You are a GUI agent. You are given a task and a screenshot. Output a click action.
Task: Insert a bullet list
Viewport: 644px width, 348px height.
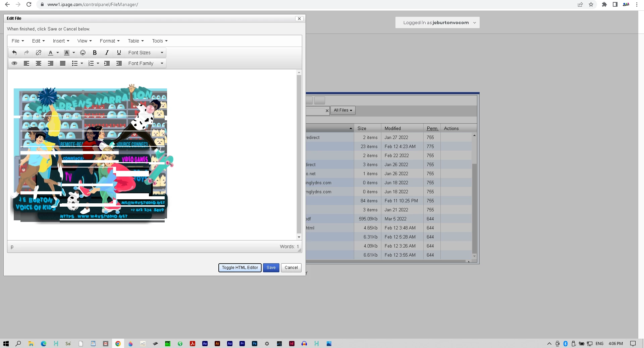[x=75, y=63]
